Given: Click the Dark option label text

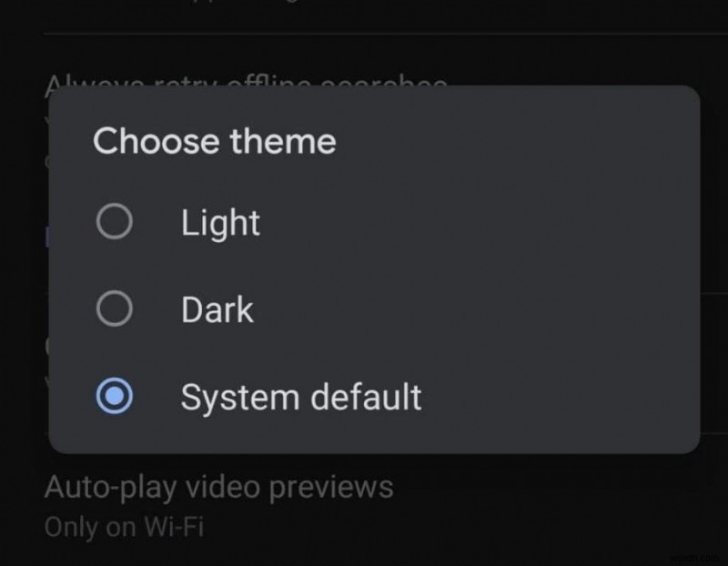Looking at the screenshot, I should pyautogui.click(x=217, y=308).
